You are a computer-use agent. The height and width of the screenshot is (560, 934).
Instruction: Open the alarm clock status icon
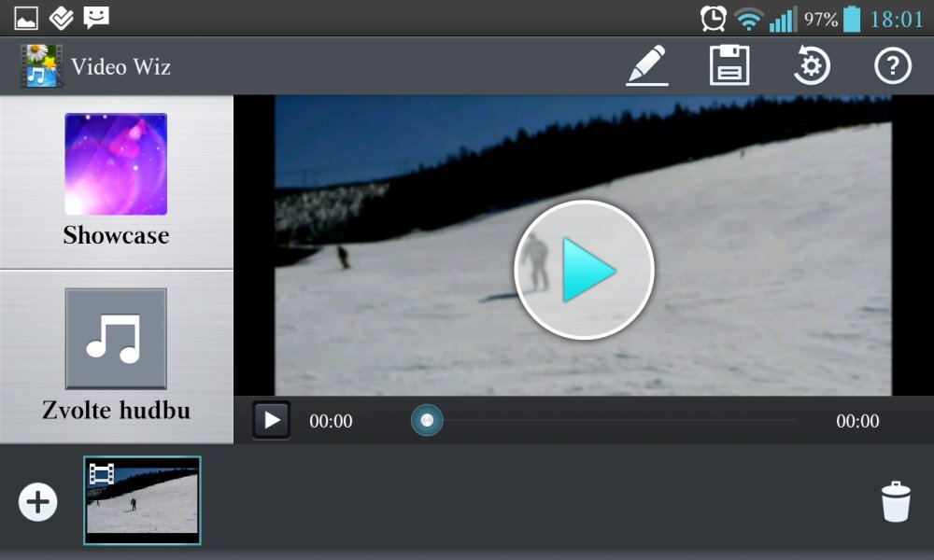point(713,19)
